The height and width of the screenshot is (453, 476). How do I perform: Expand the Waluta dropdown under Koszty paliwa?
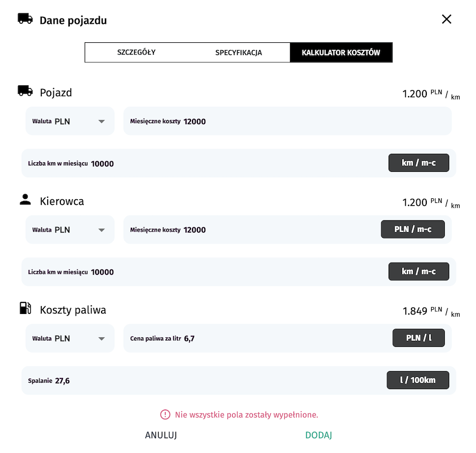click(70, 338)
